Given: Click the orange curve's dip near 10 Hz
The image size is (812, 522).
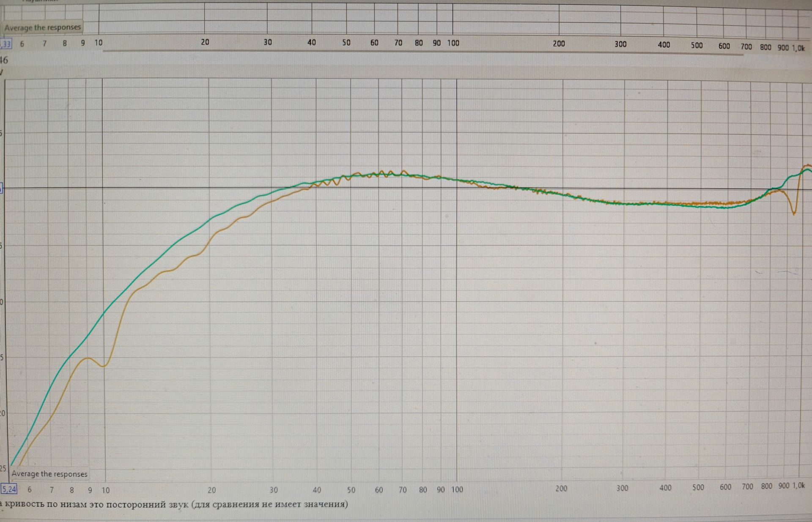Looking at the screenshot, I should coord(104,366).
